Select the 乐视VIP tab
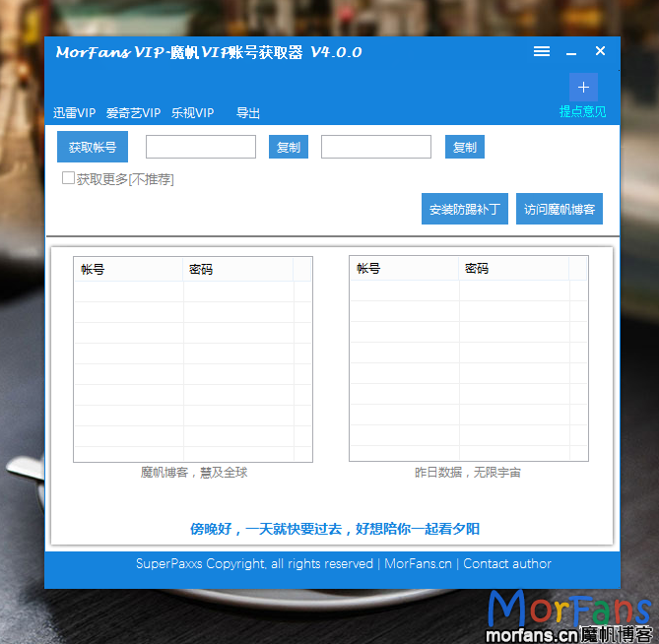The height and width of the screenshot is (644, 659). (x=192, y=113)
